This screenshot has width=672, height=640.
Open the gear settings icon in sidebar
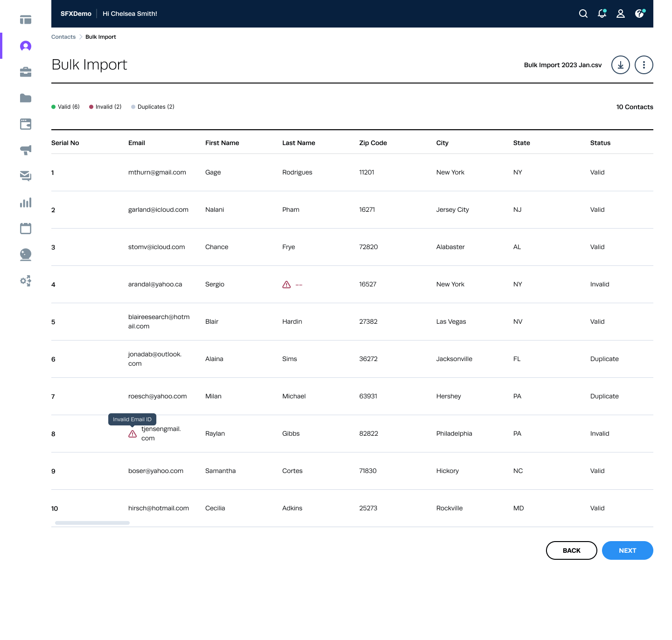pyautogui.click(x=26, y=280)
